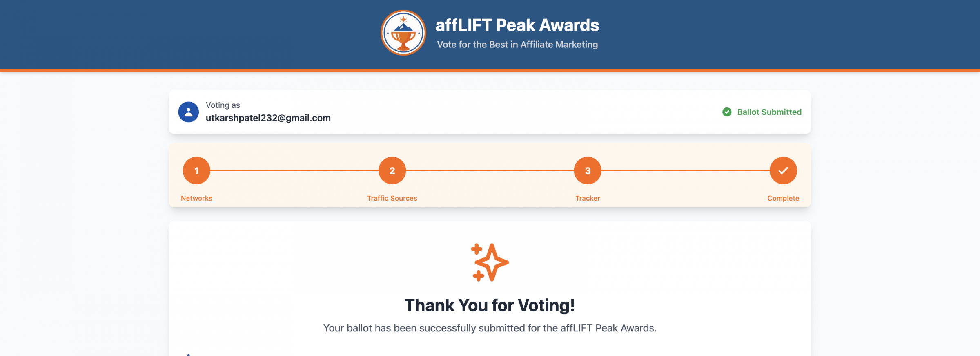This screenshot has width=980, height=356.
Task: Click the Complete step label
Action: [783, 198]
